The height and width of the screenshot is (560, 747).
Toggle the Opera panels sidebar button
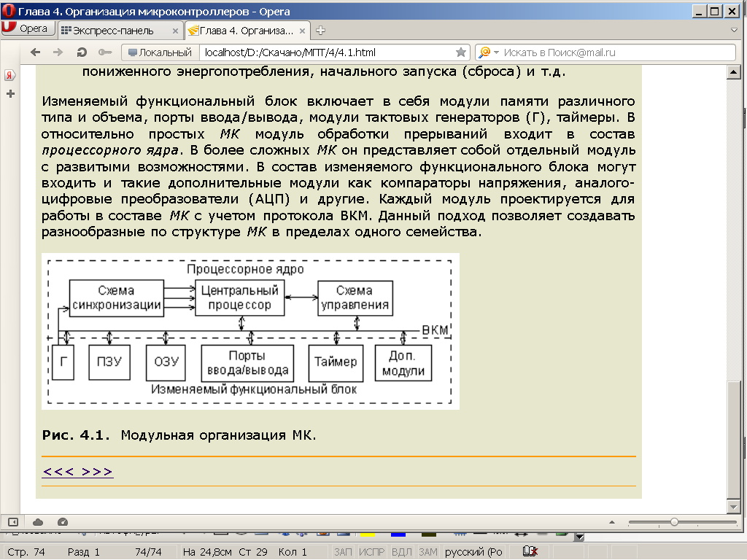pos(13,522)
